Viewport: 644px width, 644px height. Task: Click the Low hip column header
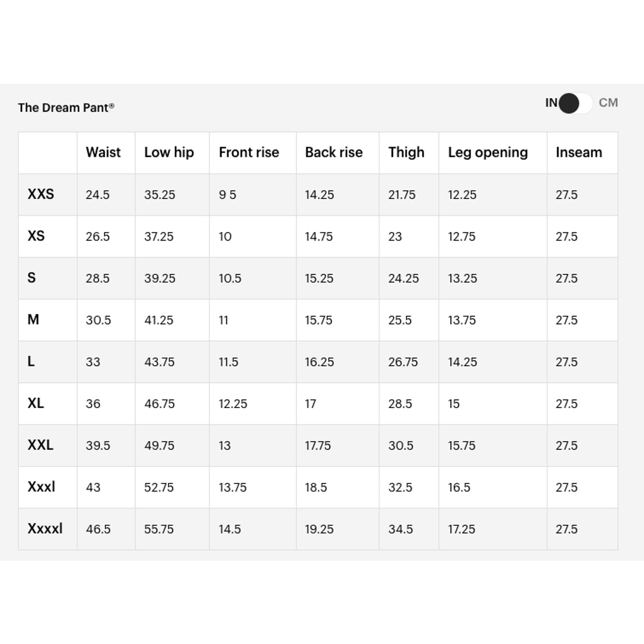(169, 153)
